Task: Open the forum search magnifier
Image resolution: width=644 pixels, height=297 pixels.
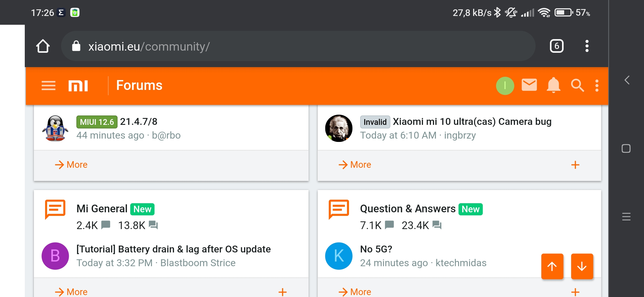Action: point(577,86)
